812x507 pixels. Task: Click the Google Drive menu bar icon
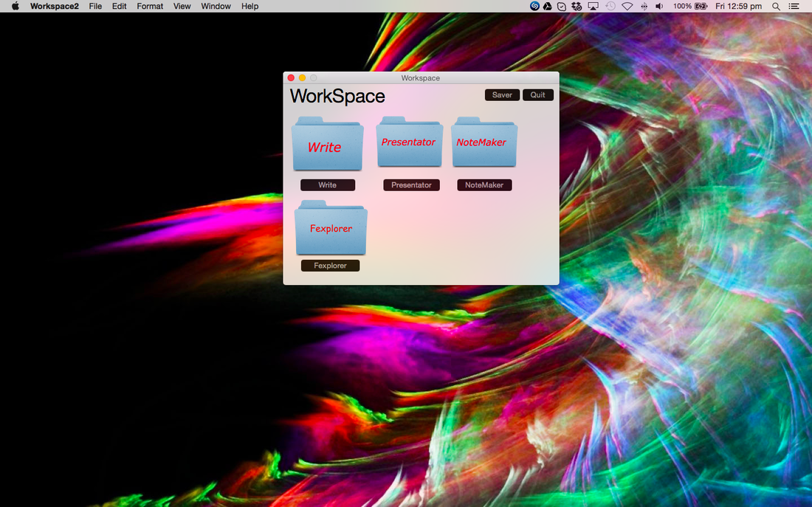pyautogui.click(x=548, y=6)
